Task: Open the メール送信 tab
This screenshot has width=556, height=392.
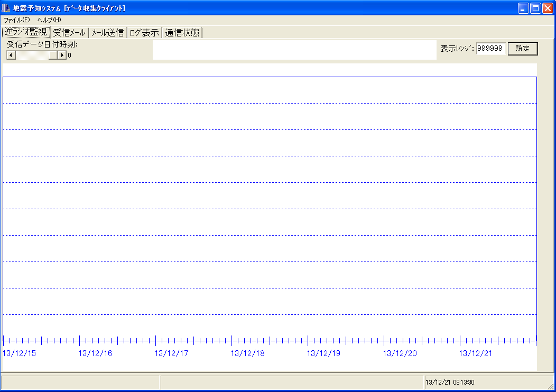Action: point(107,33)
